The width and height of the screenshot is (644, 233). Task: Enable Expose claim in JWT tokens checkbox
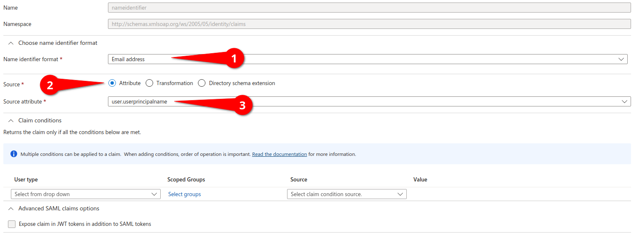(12, 224)
